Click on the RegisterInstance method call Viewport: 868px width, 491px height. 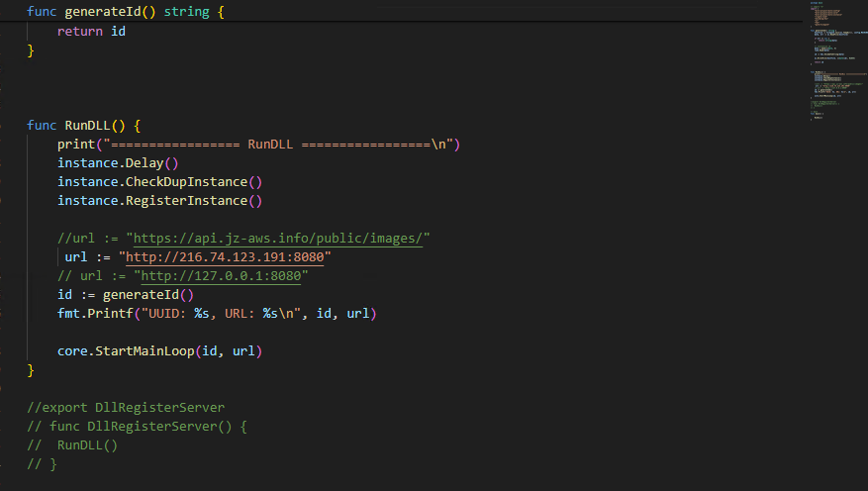[x=188, y=201]
